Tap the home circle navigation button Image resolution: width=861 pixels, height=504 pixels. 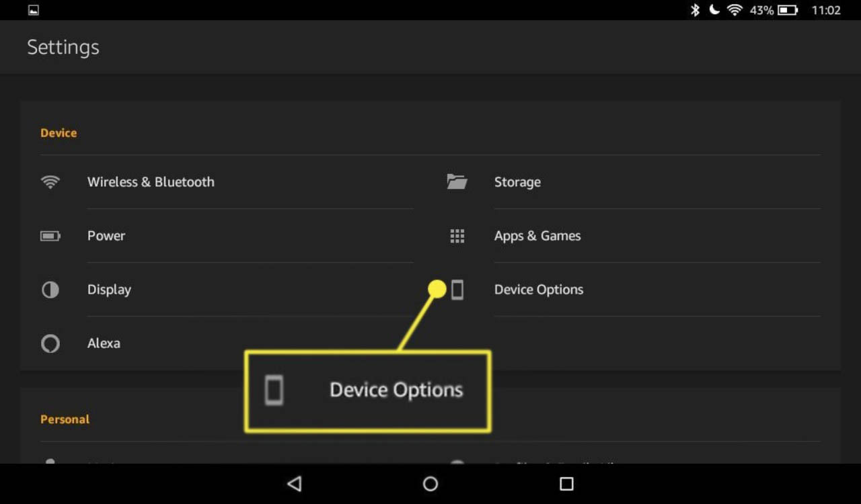[x=430, y=484]
